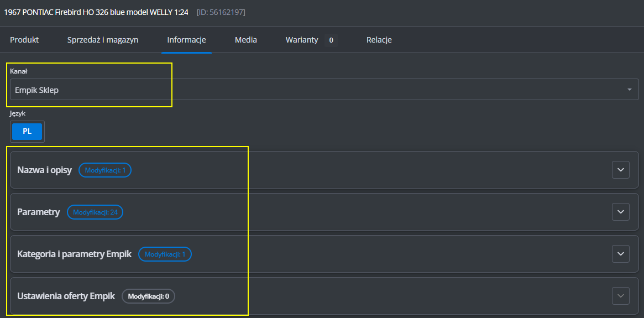This screenshot has height=318, width=644.
Task: Switch to the Produkt tab
Action: [24, 40]
